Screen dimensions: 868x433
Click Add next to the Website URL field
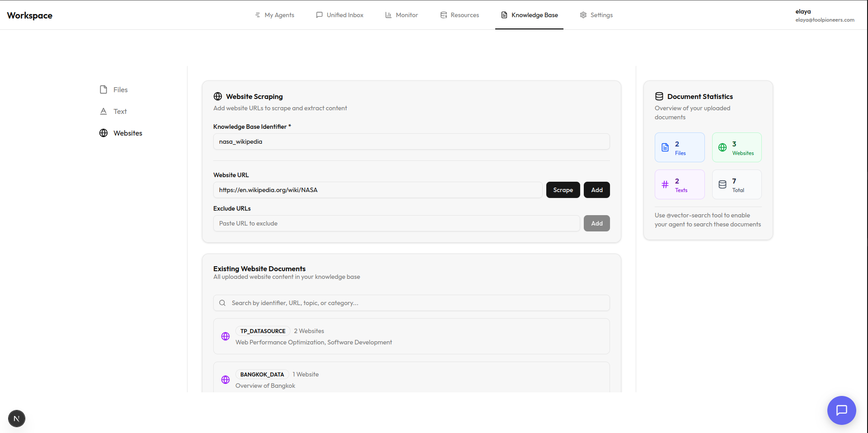pos(596,190)
